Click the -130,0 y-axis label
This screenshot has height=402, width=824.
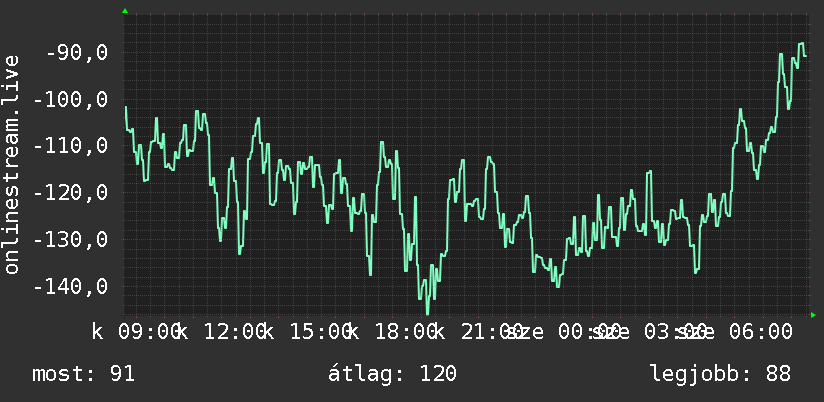pyautogui.click(x=71, y=240)
